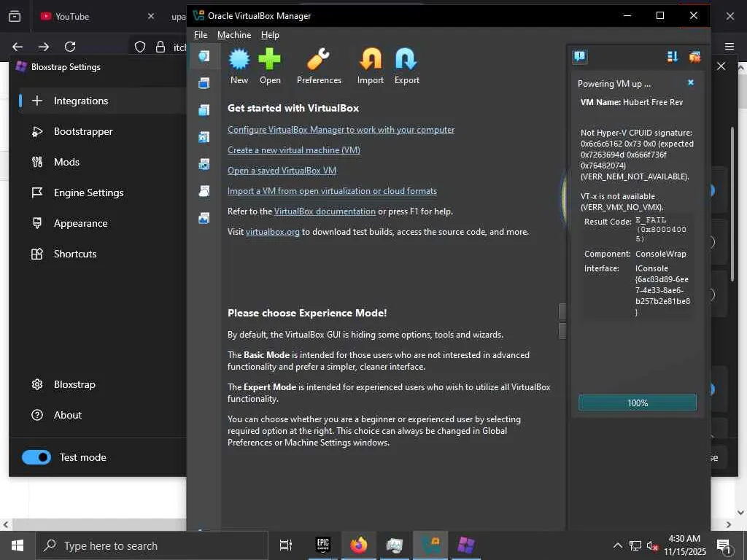Open the Machine menu in VirtualBox
The height and width of the screenshot is (560, 747).
tap(234, 35)
